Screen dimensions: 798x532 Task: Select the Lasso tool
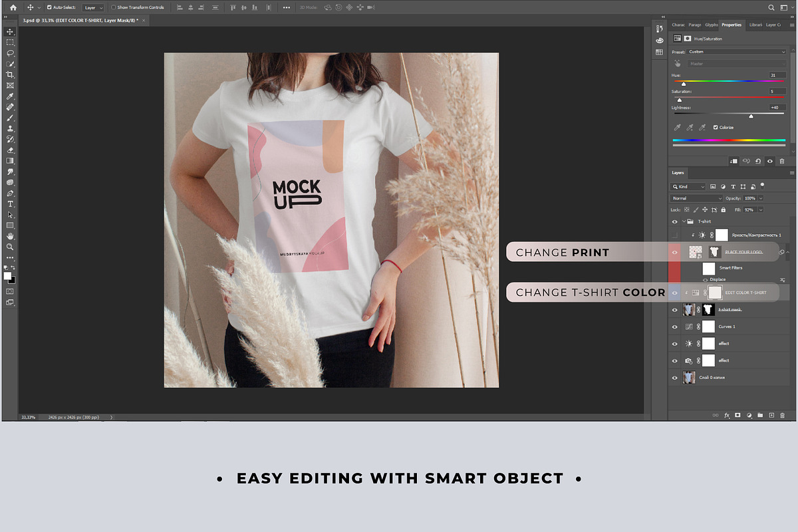coord(10,53)
